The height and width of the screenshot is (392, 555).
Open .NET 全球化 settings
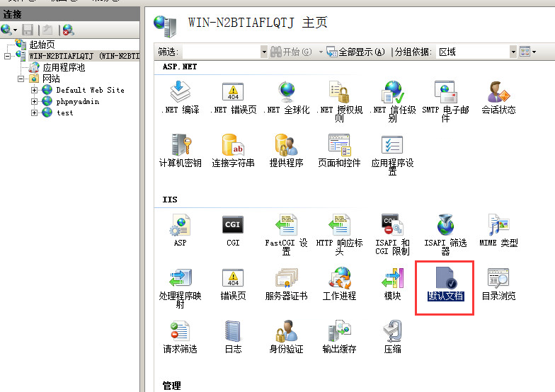[x=286, y=98]
